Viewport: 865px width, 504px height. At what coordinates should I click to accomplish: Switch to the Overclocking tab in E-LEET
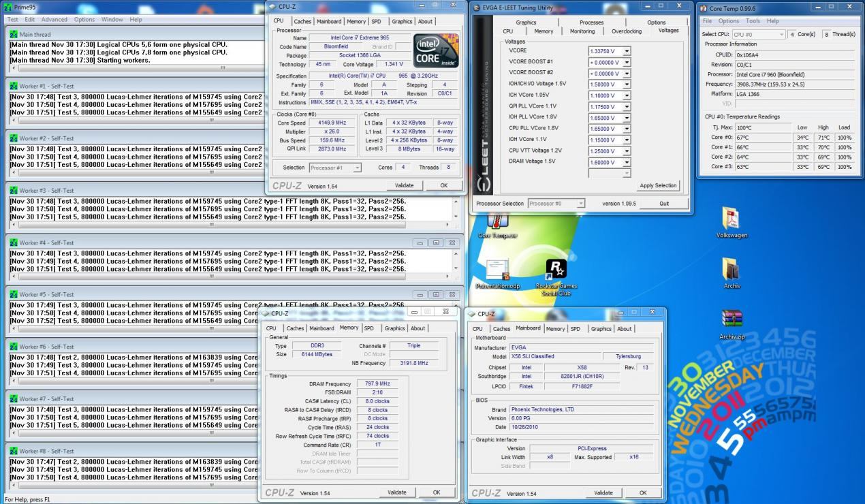(x=626, y=31)
